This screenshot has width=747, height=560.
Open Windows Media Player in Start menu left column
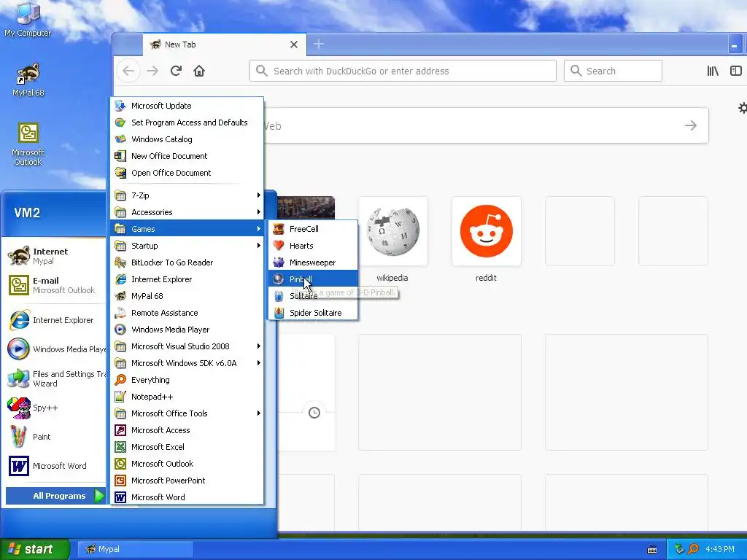tap(55, 349)
